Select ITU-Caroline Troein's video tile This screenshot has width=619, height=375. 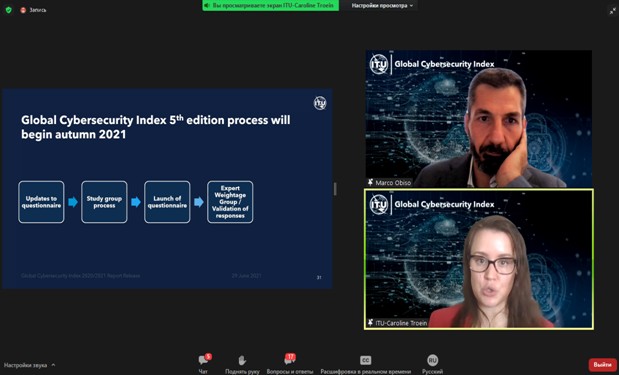(478, 259)
